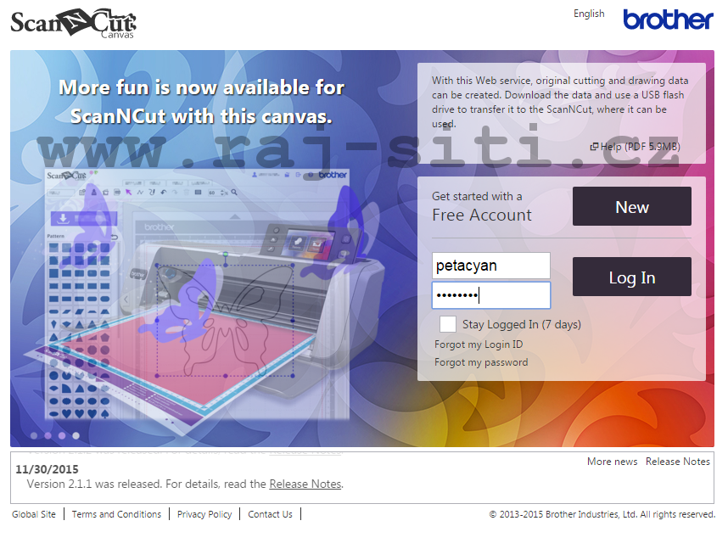Viewport: 728px width, 560px height.
Task: Open the Forgot my Login ID link
Action: click(479, 344)
